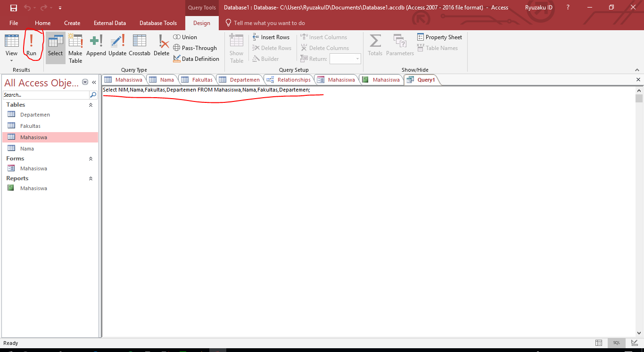This screenshot has width=644, height=352.
Task: Click Delete Columns in Query Setup
Action: tap(325, 48)
